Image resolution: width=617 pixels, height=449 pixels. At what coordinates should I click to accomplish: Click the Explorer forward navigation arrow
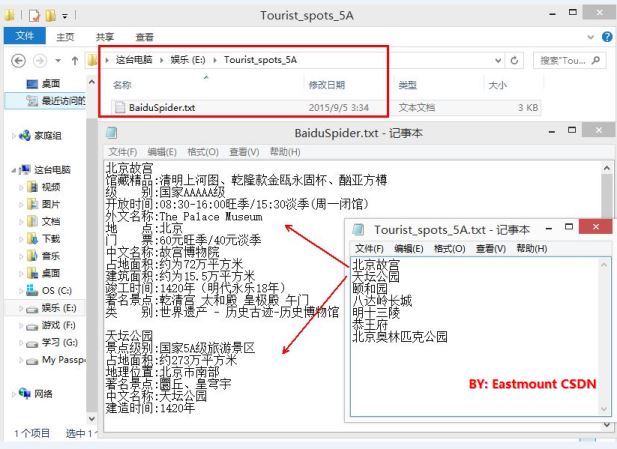(x=39, y=61)
